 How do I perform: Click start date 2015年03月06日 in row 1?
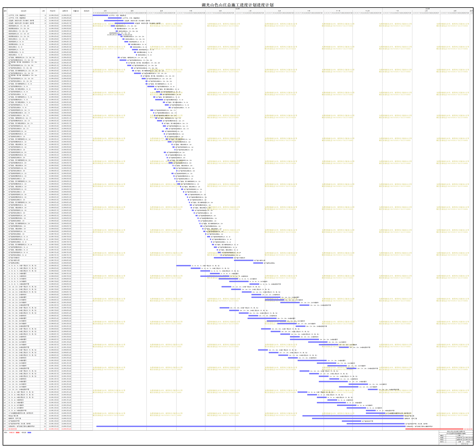click(53, 15)
